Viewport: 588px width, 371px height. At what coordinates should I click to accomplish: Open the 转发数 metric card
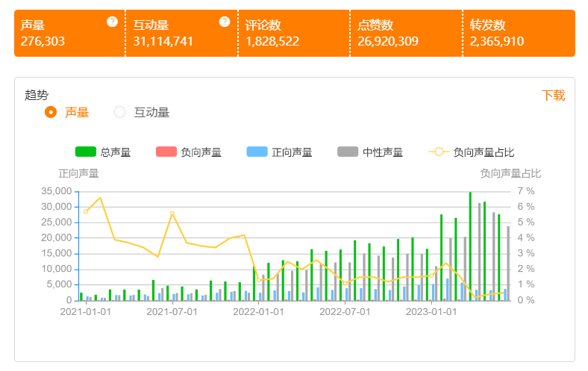click(x=519, y=34)
